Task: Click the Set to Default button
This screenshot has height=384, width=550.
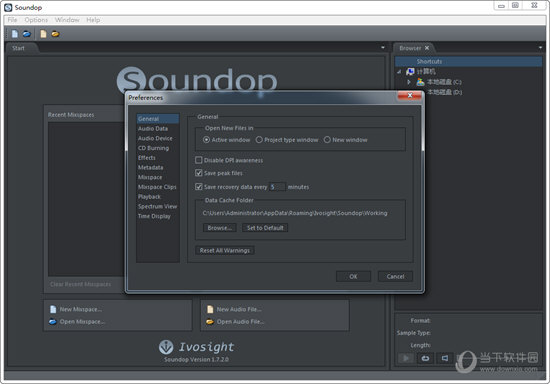Action: [265, 228]
